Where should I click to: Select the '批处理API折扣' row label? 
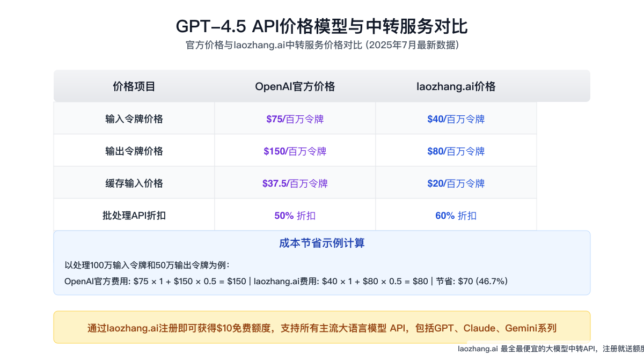(134, 215)
